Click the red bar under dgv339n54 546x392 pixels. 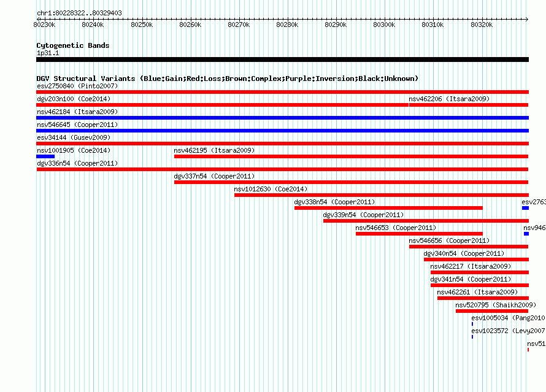click(426, 221)
